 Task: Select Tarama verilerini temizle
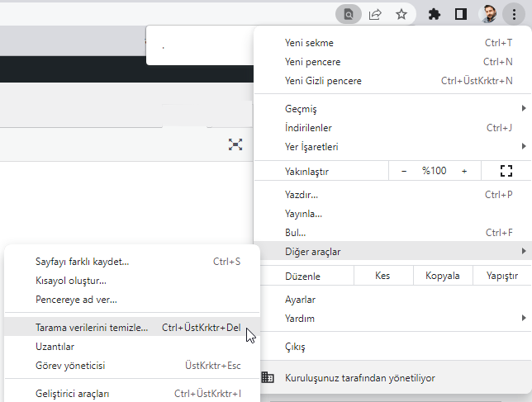pyautogui.click(x=93, y=328)
